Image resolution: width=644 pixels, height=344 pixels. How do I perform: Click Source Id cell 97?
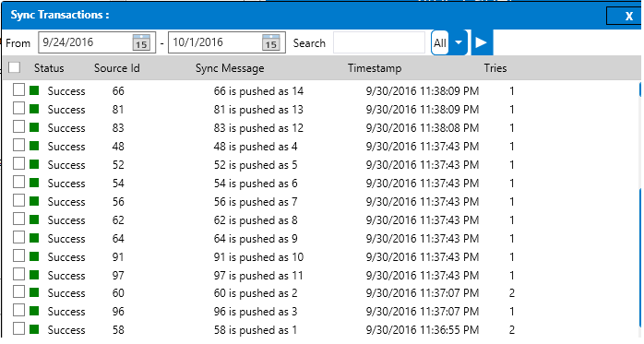[118, 276]
